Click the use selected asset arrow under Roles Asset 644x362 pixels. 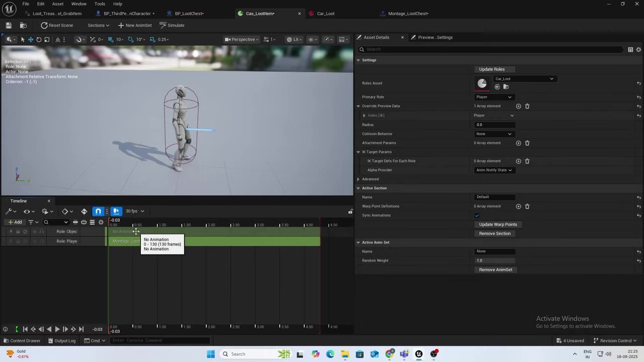(498, 87)
